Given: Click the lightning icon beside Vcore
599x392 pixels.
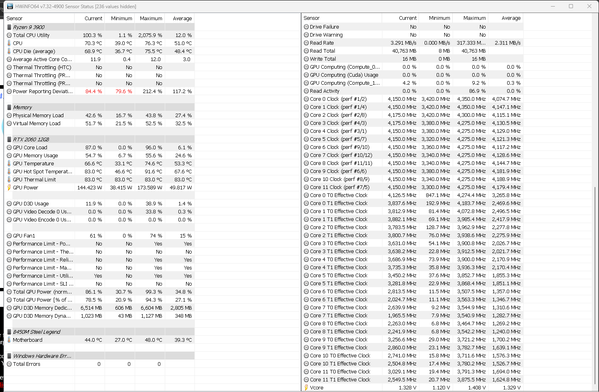Looking at the screenshot, I should pyautogui.click(x=306, y=388).
